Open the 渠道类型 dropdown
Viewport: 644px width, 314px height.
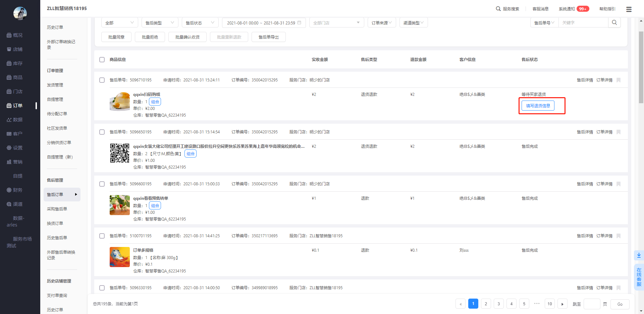click(414, 23)
